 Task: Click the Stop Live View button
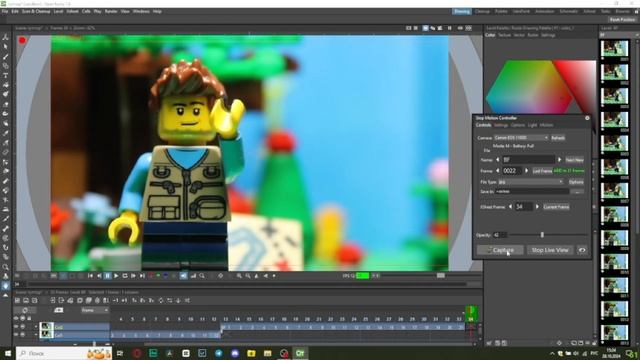pyautogui.click(x=550, y=250)
